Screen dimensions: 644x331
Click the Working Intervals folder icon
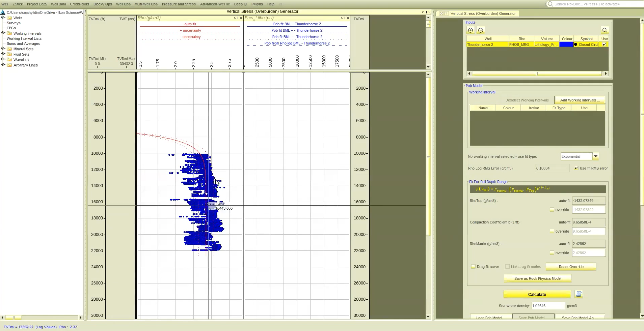pos(10,33)
